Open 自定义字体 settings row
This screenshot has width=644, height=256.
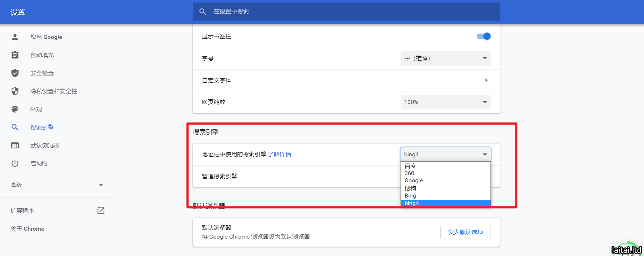pyautogui.click(x=346, y=80)
